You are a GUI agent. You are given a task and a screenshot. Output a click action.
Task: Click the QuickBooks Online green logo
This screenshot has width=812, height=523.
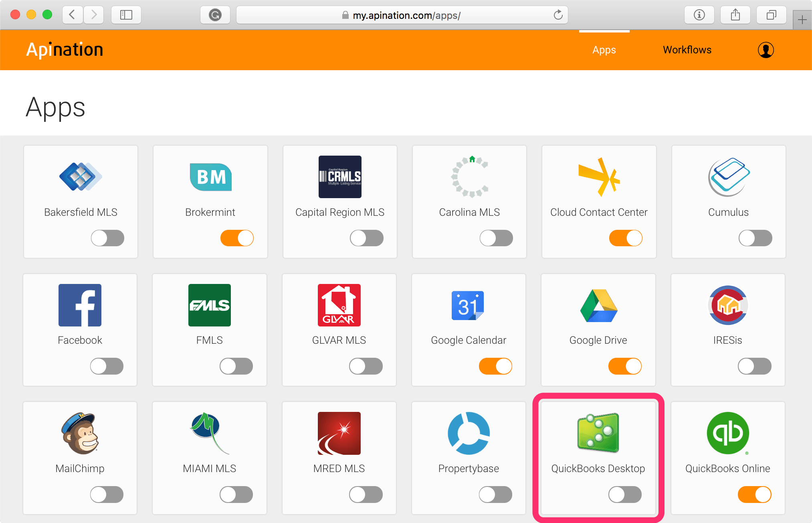[x=728, y=433]
